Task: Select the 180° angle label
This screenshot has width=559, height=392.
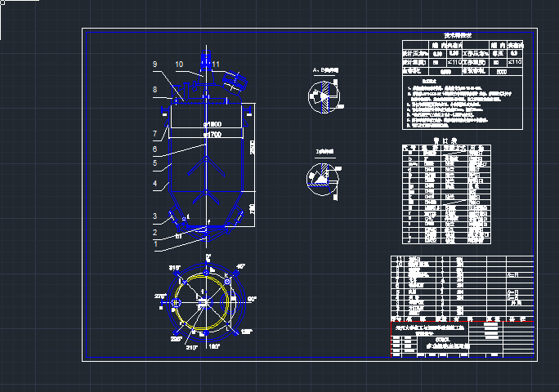Action: coord(214,347)
